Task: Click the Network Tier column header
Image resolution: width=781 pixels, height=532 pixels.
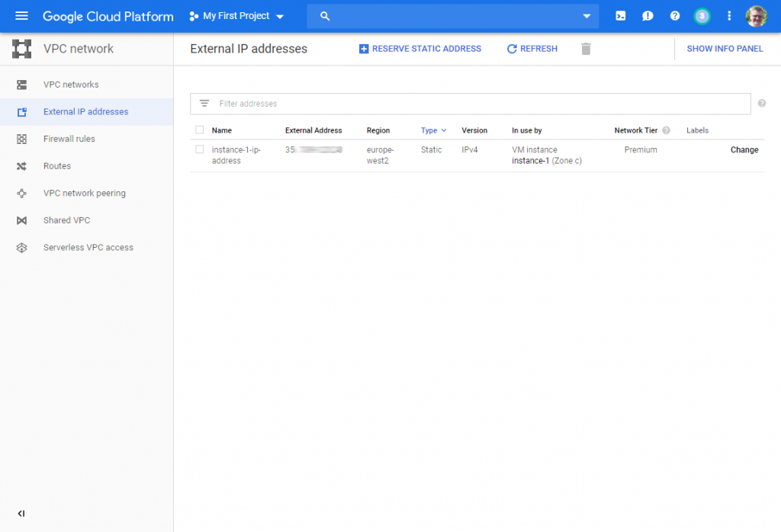Action: click(x=635, y=130)
